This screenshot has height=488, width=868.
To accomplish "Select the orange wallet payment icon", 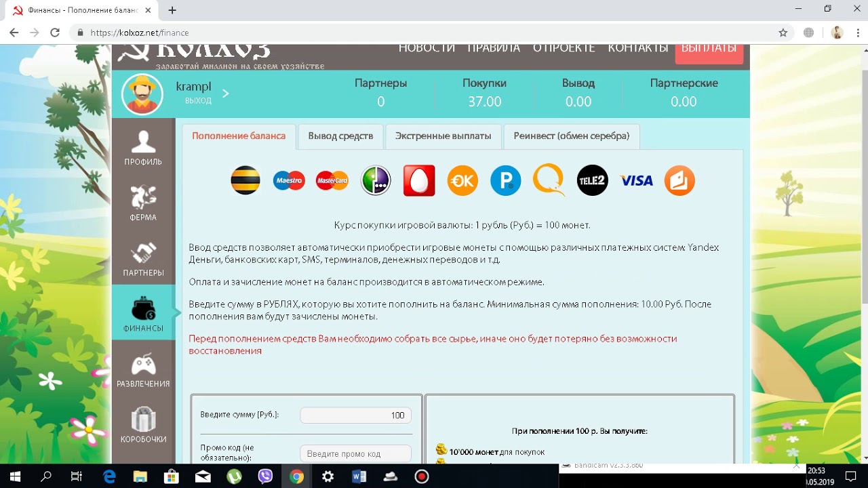I will [x=679, y=180].
